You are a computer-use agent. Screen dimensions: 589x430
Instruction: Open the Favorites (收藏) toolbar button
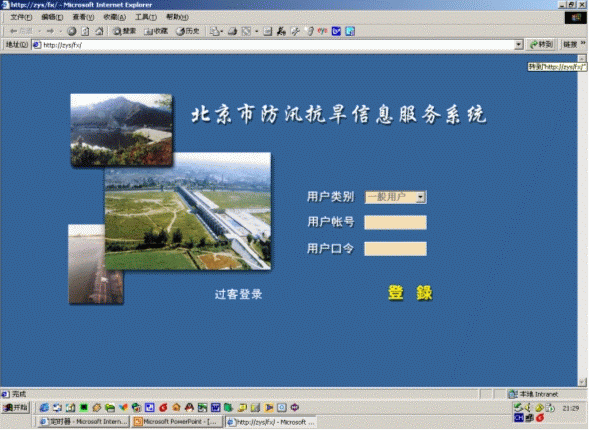[x=156, y=31]
